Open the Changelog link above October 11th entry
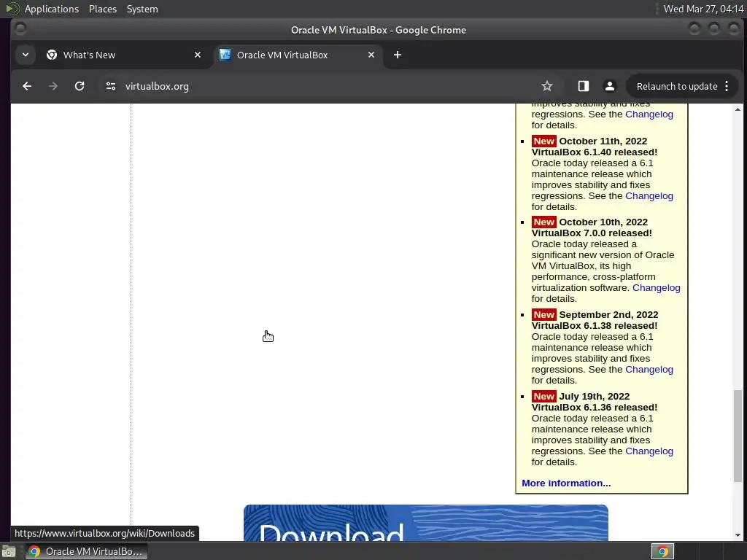 point(649,114)
